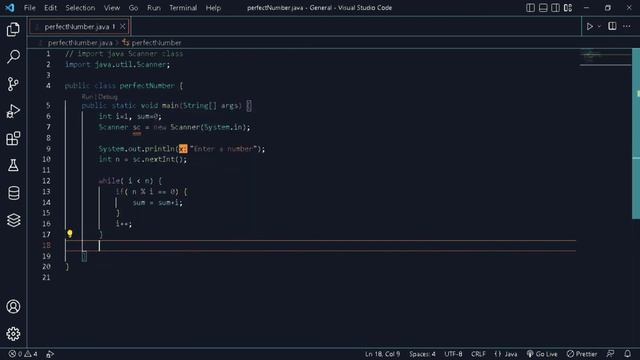This screenshot has width=640, height=360.
Task: Open the Go menu
Action: click(133, 8)
